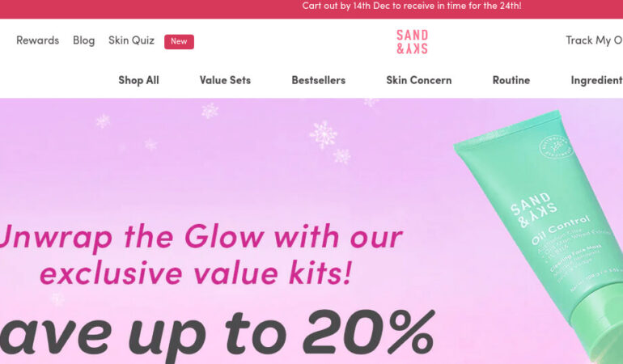This screenshot has height=364, width=623.
Task: Click the red New badge
Action: click(179, 42)
